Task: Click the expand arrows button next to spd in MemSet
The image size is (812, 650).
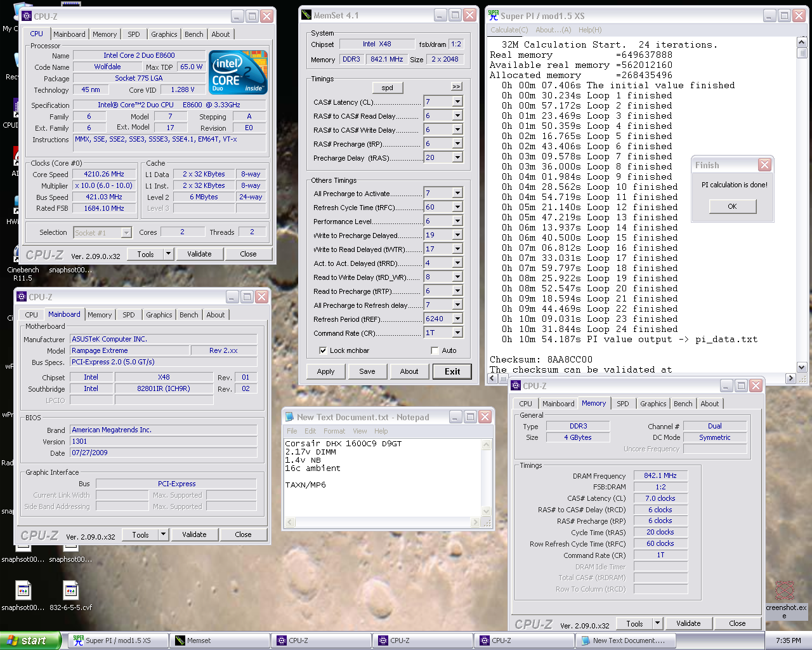Action: coord(457,87)
